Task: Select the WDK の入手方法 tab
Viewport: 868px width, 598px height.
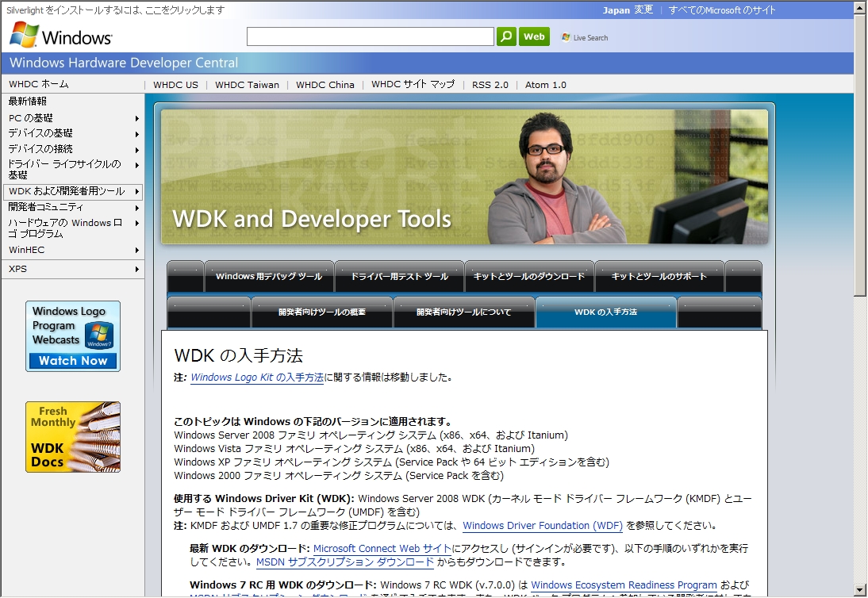Action: tap(605, 312)
